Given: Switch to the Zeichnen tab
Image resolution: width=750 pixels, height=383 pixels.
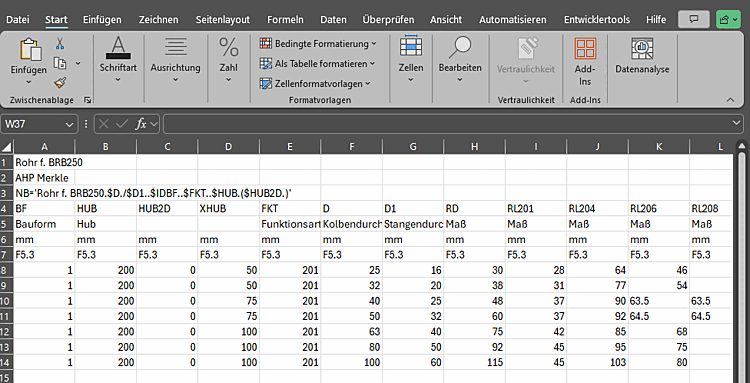Looking at the screenshot, I should [158, 20].
